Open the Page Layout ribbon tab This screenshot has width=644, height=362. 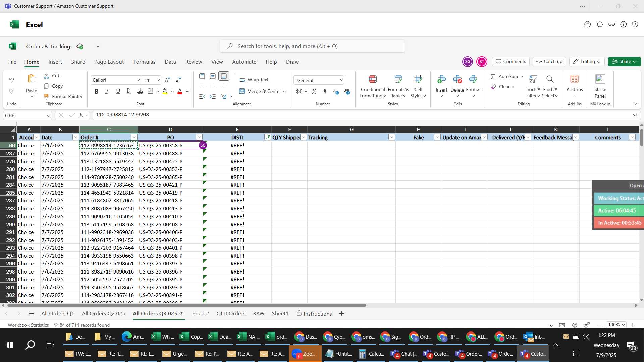109,62
